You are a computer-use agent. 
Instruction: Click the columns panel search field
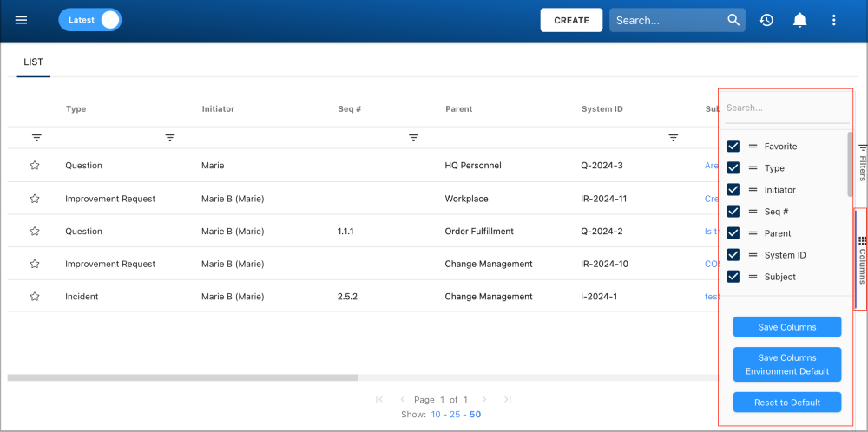(786, 108)
